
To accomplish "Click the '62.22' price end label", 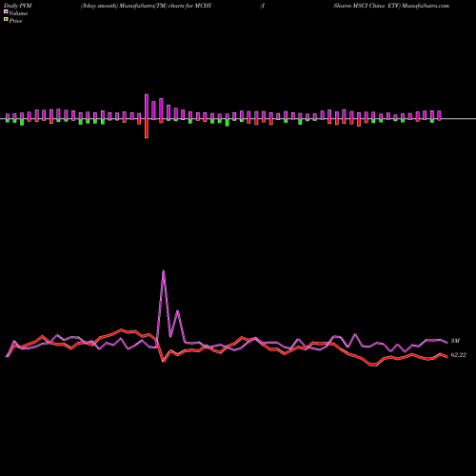I will 459,355.
